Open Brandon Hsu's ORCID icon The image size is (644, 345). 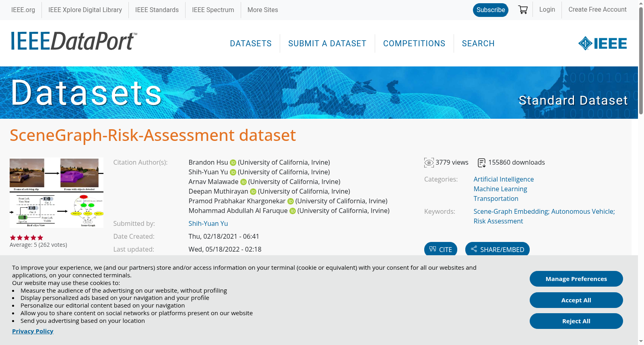(233, 163)
